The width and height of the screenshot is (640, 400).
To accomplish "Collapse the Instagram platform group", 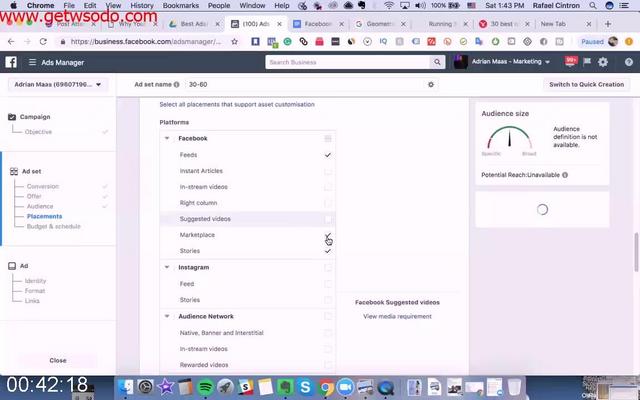I will pyautogui.click(x=167, y=267).
